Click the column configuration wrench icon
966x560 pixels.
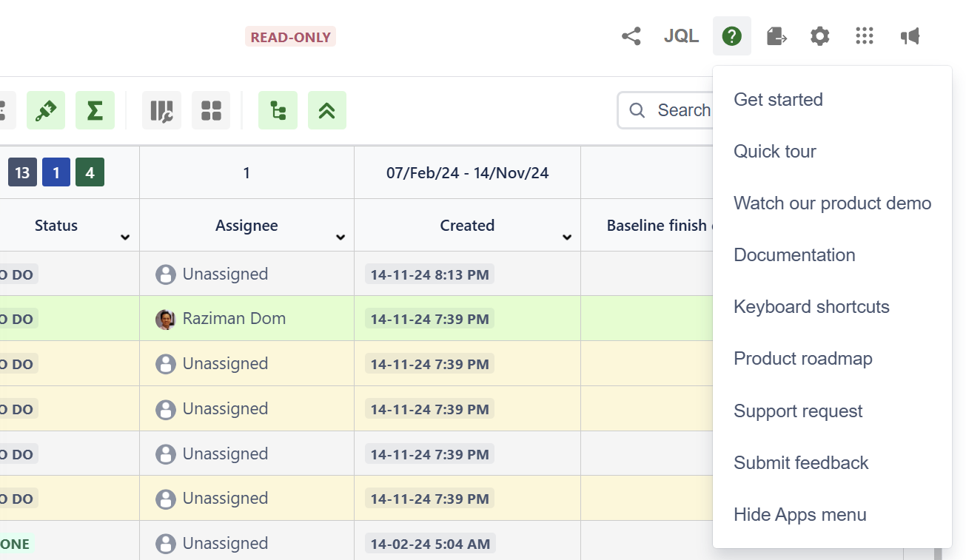(x=161, y=111)
